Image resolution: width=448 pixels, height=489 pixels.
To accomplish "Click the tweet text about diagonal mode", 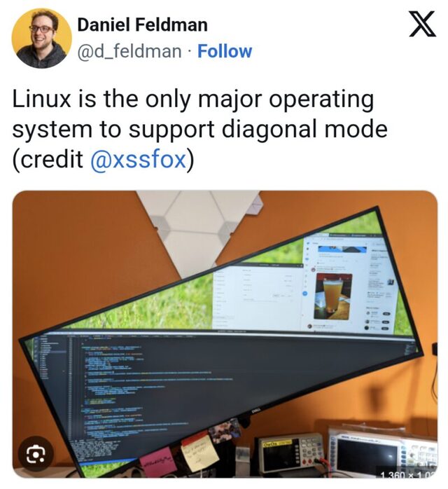I will 199,129.
